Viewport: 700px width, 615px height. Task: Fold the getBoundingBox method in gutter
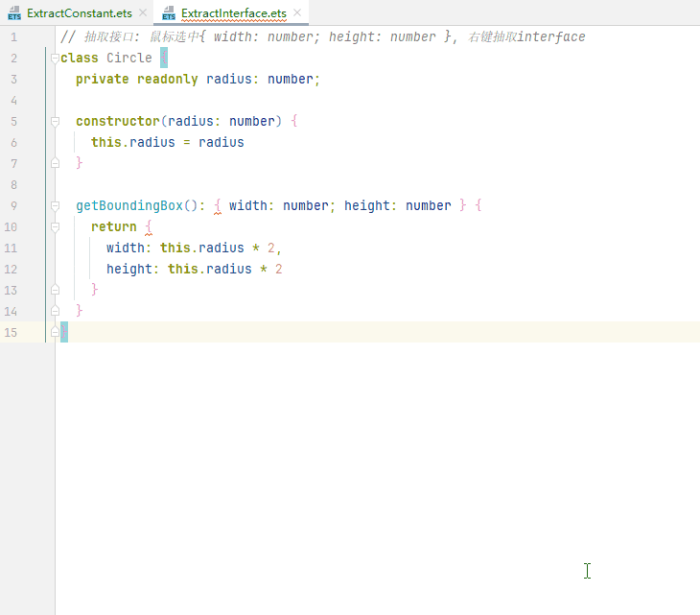[x=55, y=206]
